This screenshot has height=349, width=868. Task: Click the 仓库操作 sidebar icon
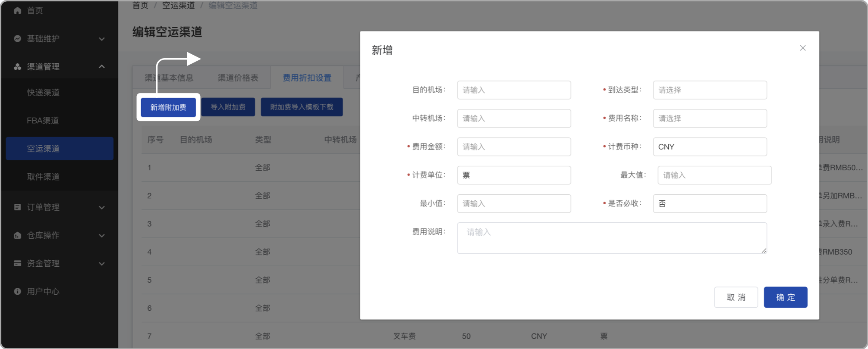(x=17, y=235)
